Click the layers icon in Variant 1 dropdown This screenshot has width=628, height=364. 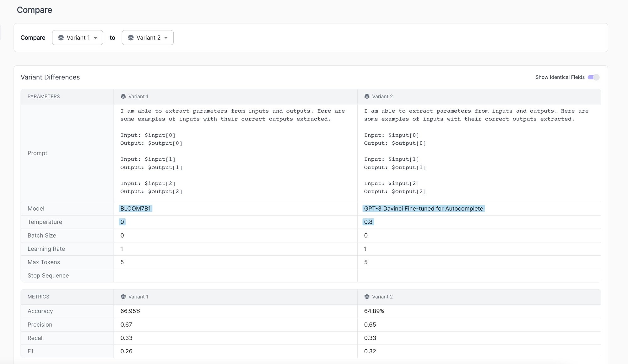click(61, 38)
